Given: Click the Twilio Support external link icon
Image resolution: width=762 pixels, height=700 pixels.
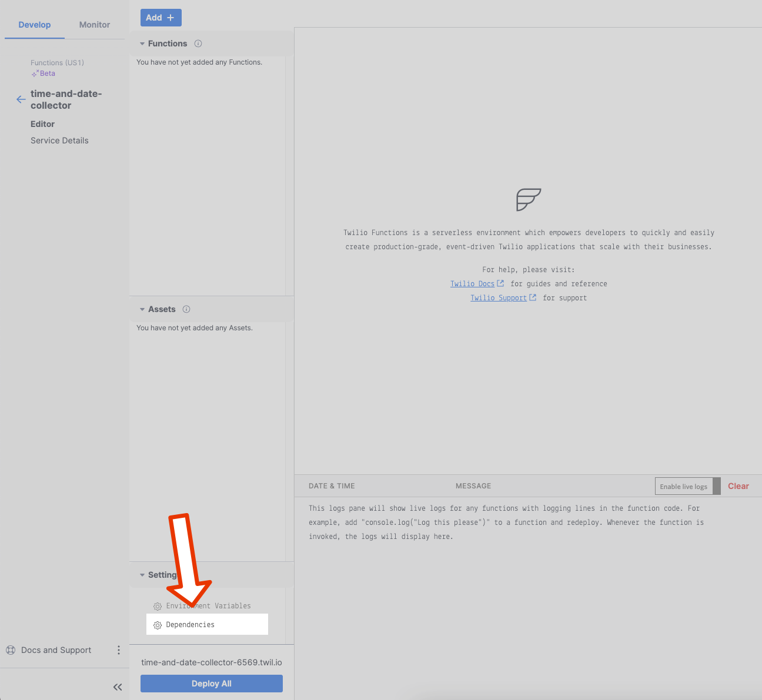Looking at the screenshot, I should click(533, 297).
